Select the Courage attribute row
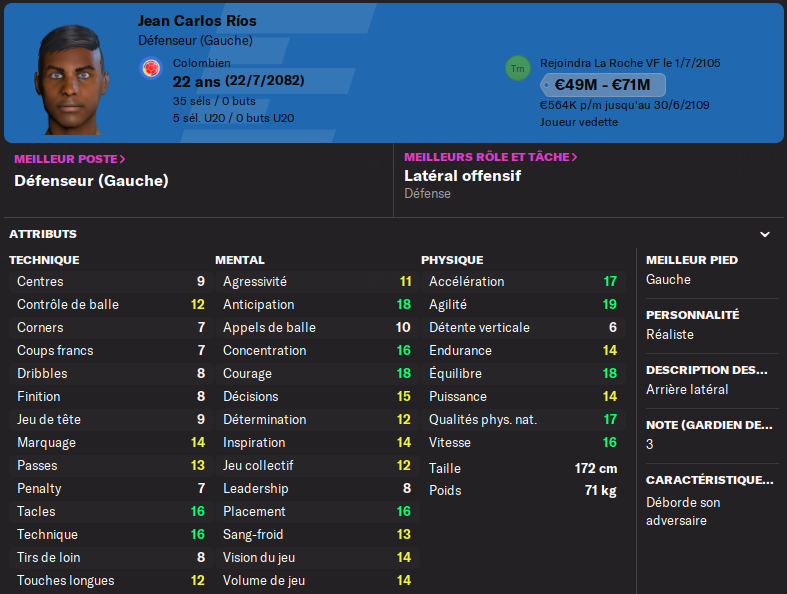 [x=317, y=373]
